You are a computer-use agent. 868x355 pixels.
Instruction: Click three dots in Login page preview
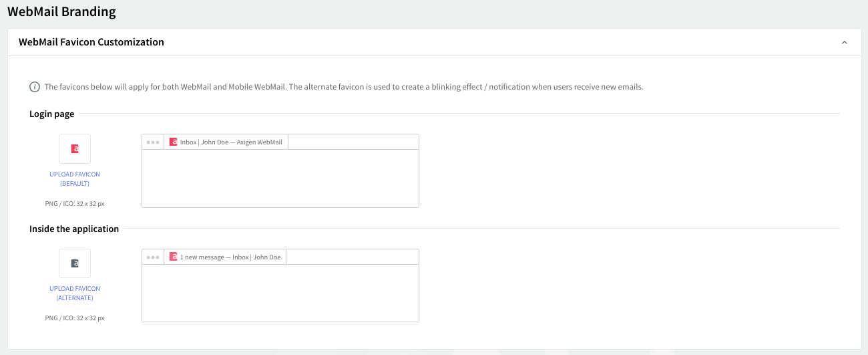[x=153, y=142]
